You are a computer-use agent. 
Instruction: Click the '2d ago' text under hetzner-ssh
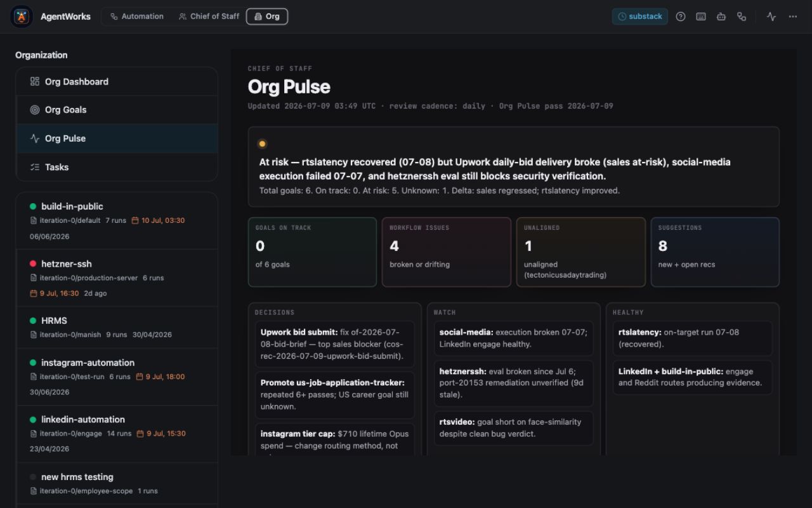(x=96, y=293)
